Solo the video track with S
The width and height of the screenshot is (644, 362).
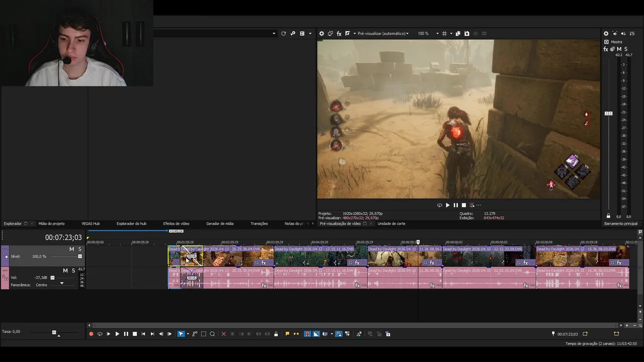[79, 249]
